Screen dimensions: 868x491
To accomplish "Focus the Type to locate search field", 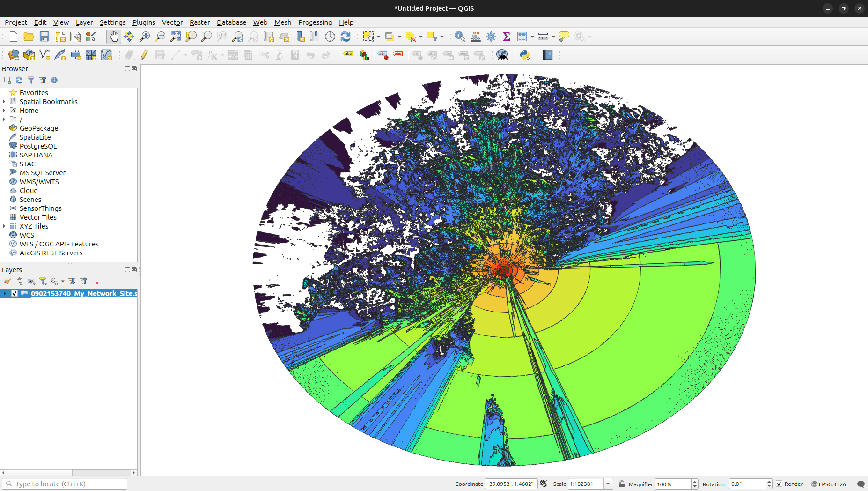I will click(x=65, y=484).
